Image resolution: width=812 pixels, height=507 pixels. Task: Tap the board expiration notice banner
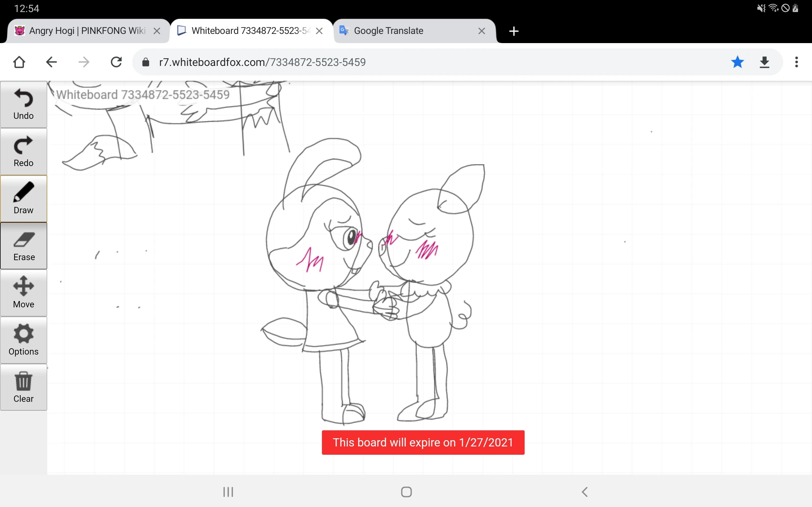[x=422, y=442]
